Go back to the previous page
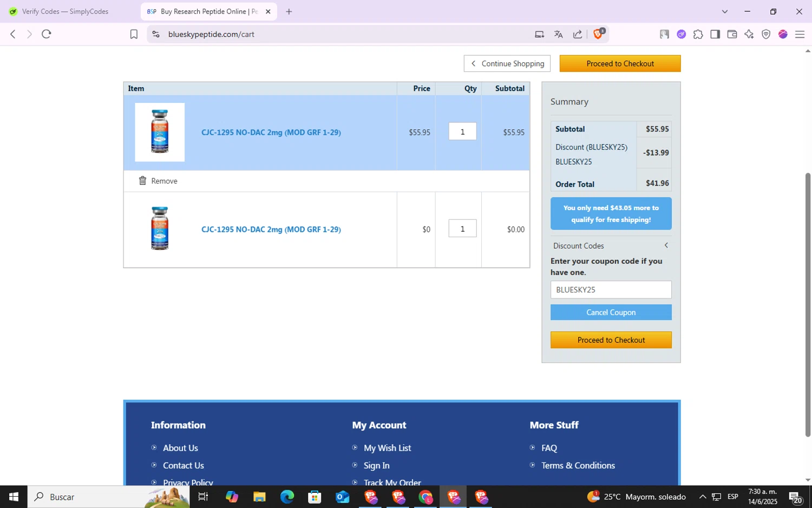 click(13, 34)
